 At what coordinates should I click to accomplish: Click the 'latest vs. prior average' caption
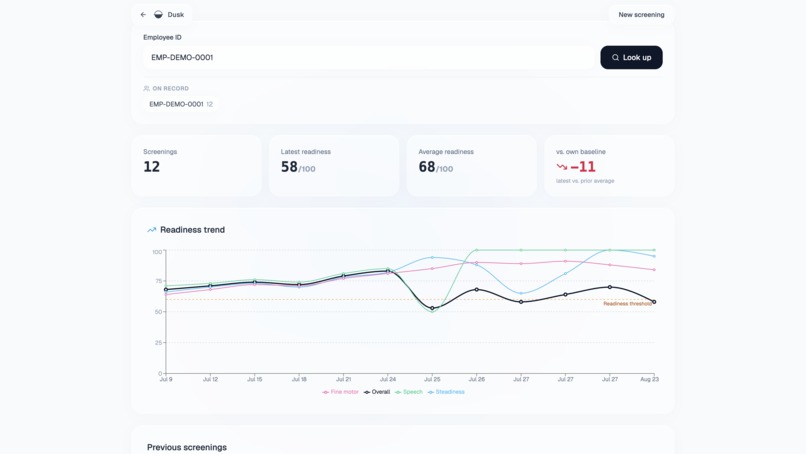click(x=585, y=181)
